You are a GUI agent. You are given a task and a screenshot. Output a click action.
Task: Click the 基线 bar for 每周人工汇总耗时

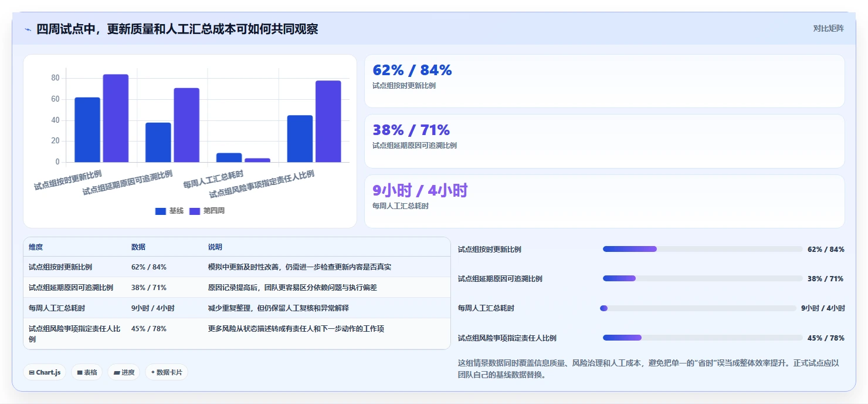click(229, 157)
